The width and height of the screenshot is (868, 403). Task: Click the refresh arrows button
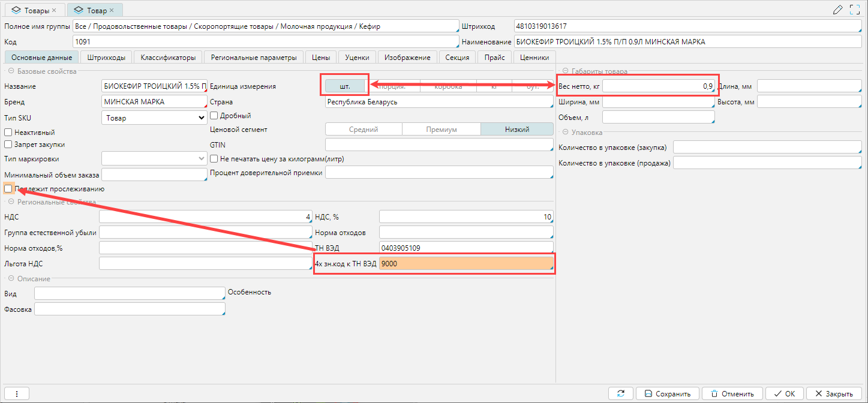(620, 393)
